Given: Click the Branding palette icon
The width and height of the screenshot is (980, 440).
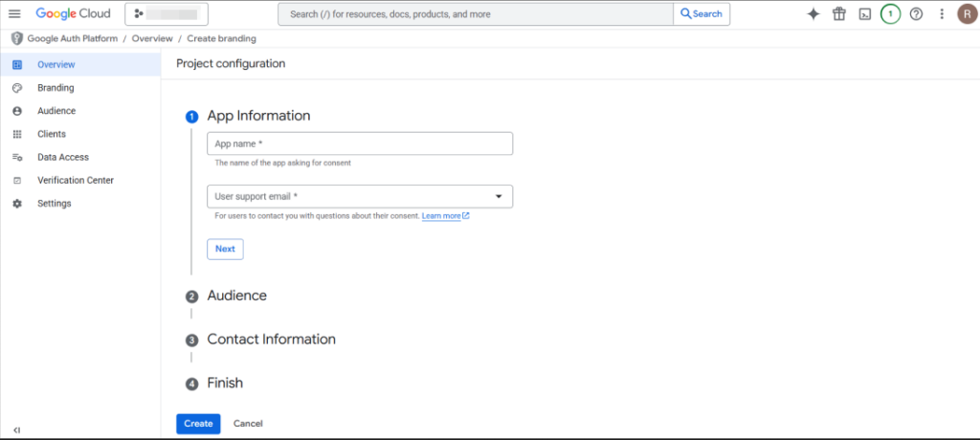Looking at the screenshot, I should pos(17,87).
